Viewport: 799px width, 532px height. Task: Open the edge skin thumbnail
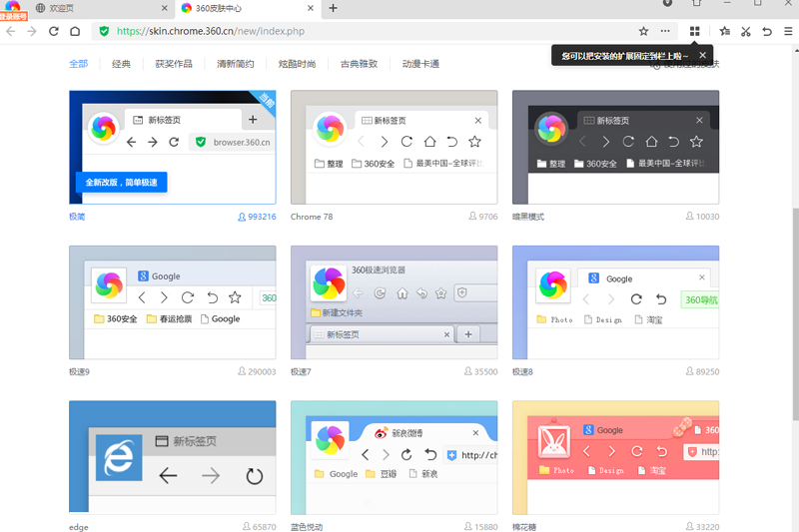tap(173, 457)
